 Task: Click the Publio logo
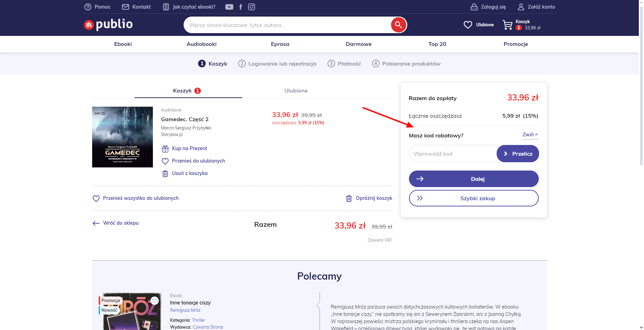coord(108,24)
